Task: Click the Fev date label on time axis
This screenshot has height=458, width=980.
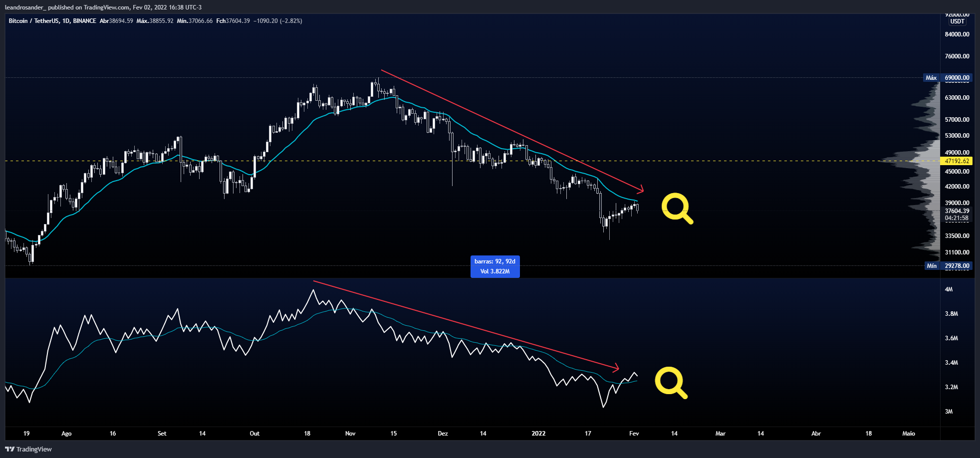Action: [x=634, y=434]
